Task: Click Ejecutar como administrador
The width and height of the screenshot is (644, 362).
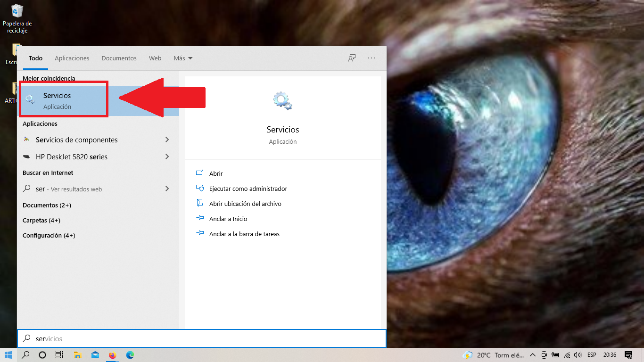Action: tap(248, 189)
